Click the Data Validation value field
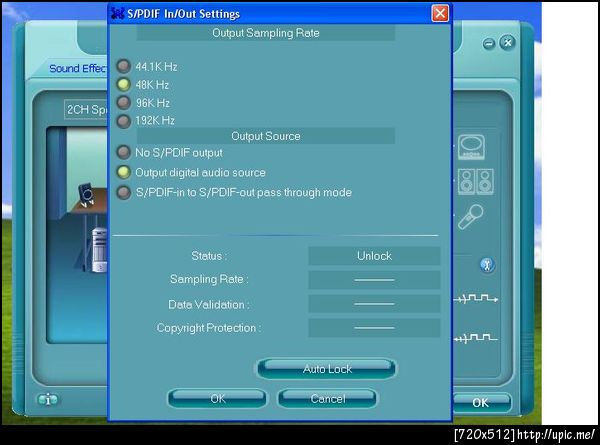The width and height of the screenshot is (600, 445). pos(374,304)
